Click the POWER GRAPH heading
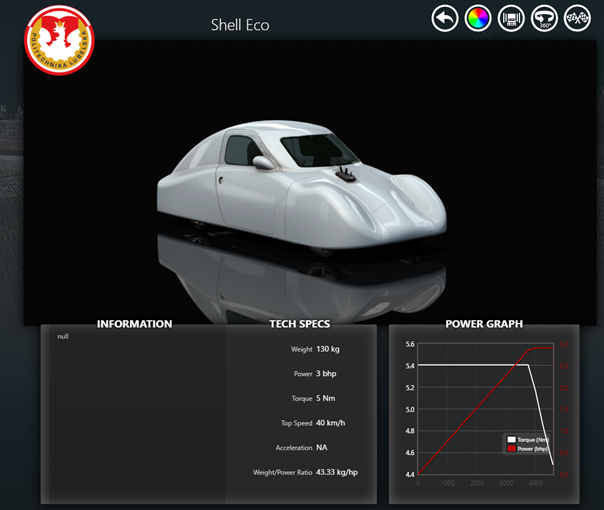Image resolution: width=604 pixels, height=510 pixels. 484,324
